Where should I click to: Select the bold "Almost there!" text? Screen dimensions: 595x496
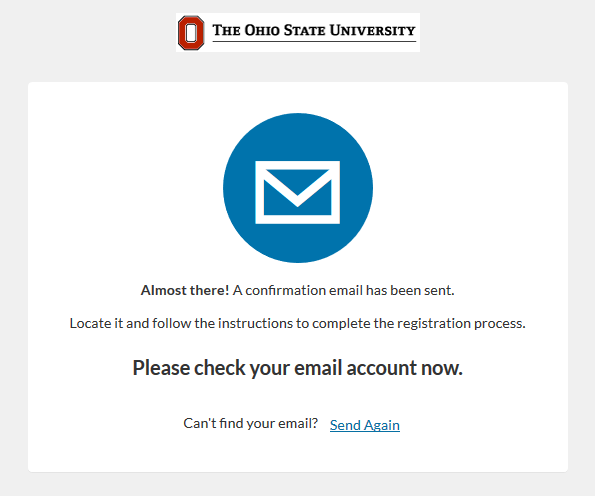(x=185, y=290)
